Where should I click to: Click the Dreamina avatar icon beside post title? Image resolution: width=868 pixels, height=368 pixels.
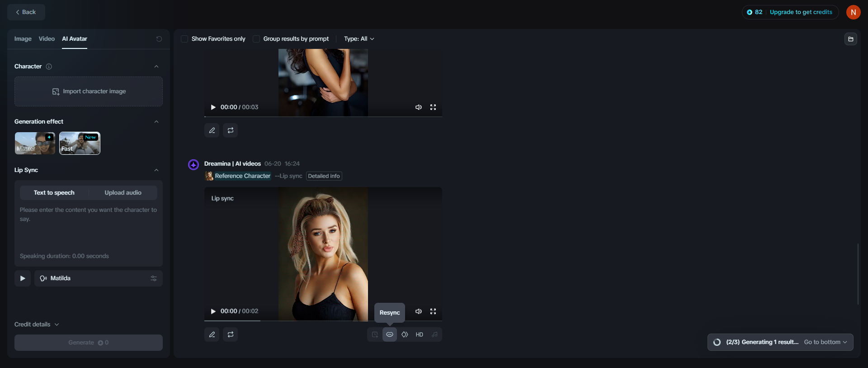coord(193,164)
